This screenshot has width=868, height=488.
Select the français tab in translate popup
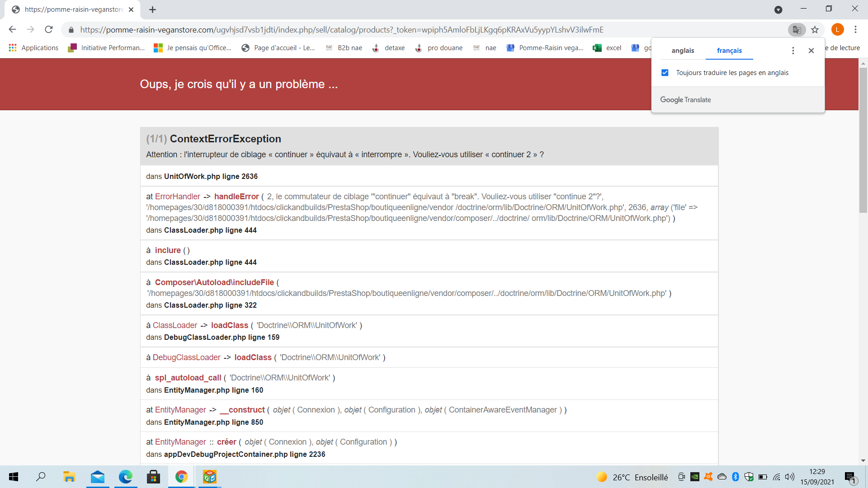click(x=729, y=51)
